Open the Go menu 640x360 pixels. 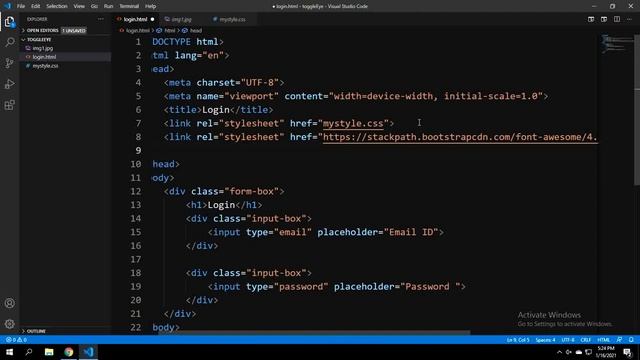pyautogui.click(x=94, y=6)
